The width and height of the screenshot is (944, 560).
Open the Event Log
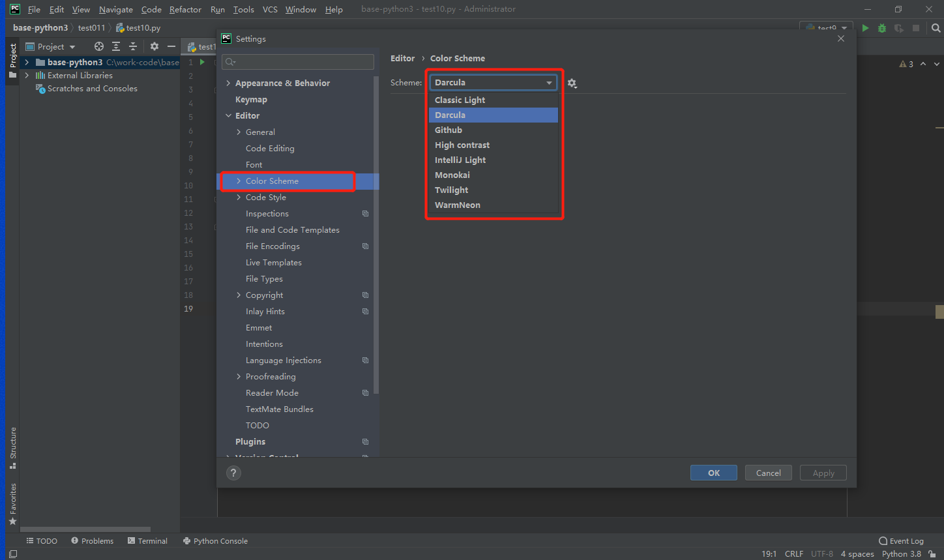(901, 541)
